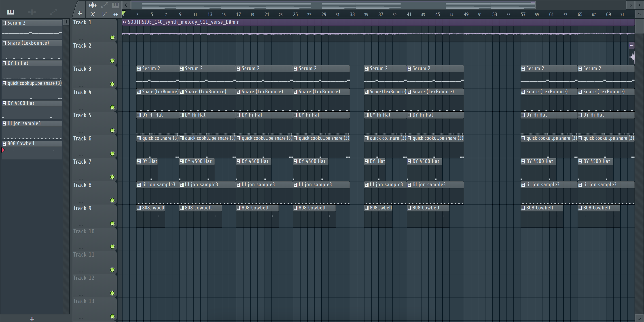Click scroll down arrow at bottom right
Screen dimensions: 644x322
point(639,318)
